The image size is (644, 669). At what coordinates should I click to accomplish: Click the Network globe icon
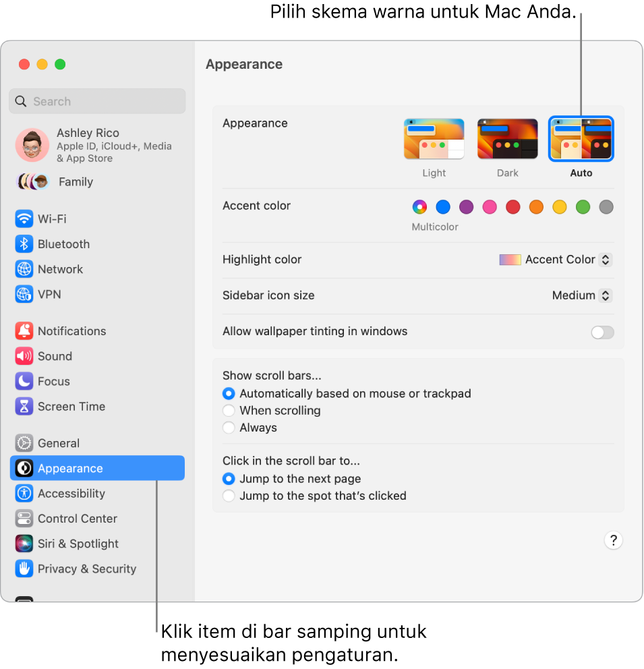(24, 269)
